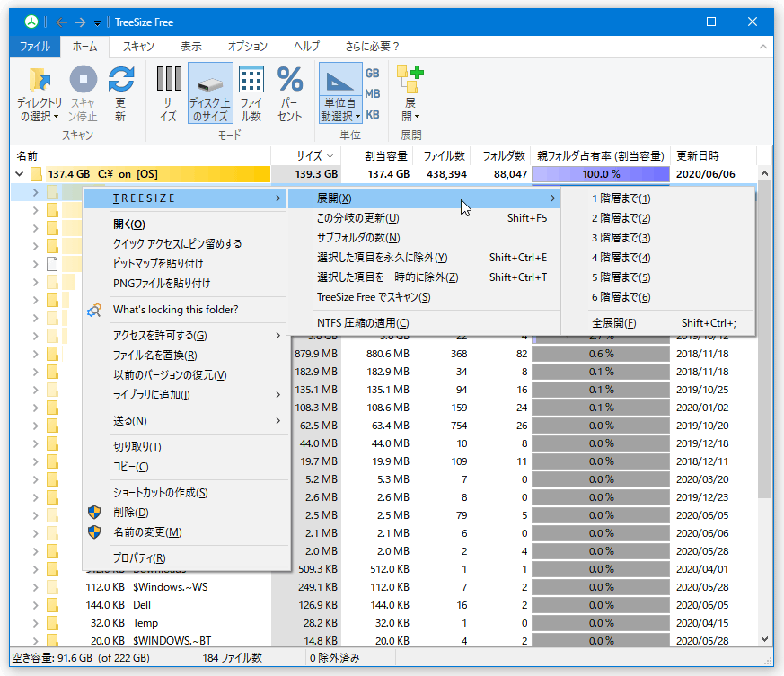
Task: Set unit to KB
Action: tap(373, 115)
